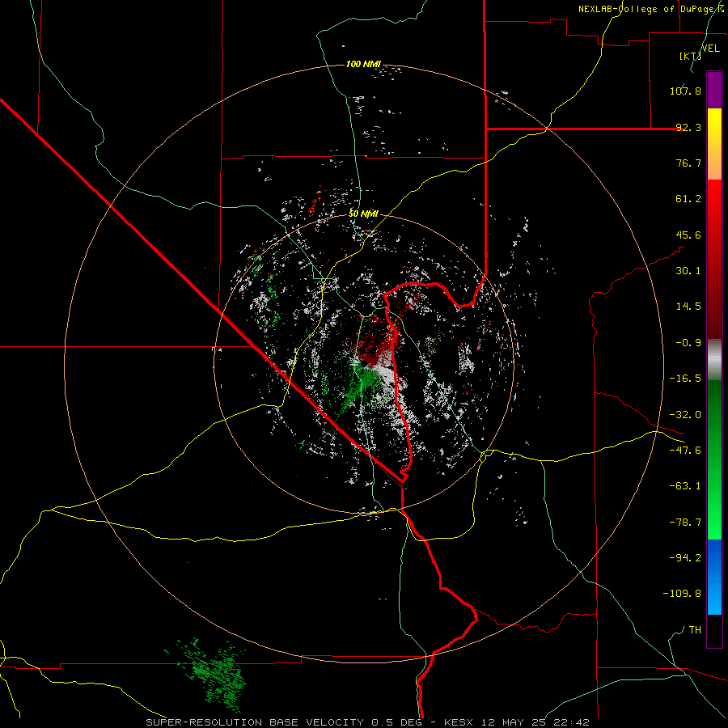Select the -47.6 scale value

click(685, 451)
